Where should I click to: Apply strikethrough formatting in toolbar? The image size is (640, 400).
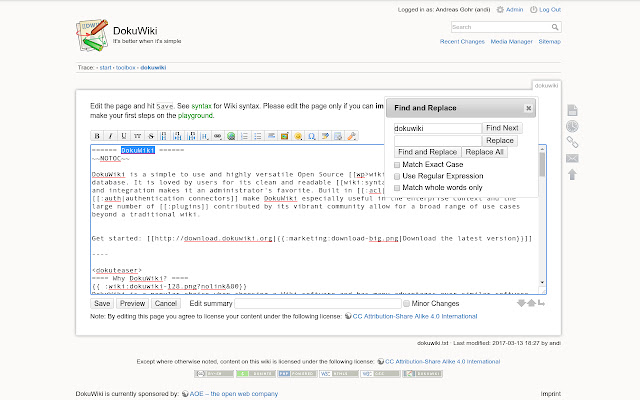coord(151,136)
